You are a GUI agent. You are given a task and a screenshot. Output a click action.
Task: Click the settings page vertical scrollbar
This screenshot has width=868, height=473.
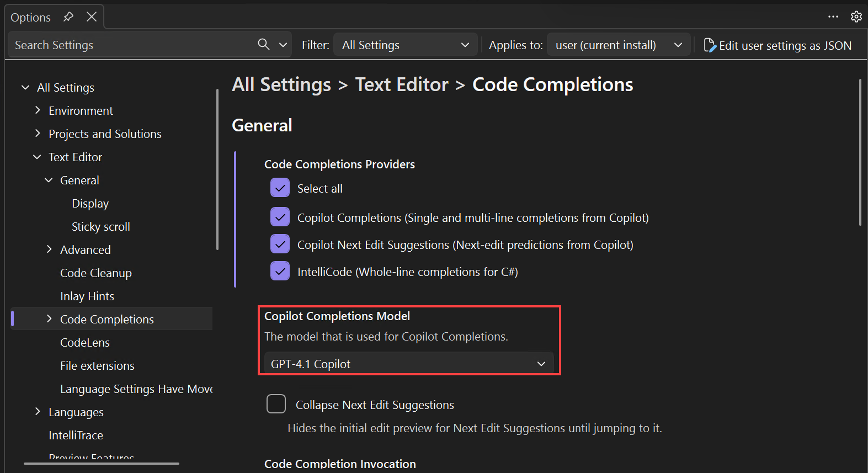pyautogui.click(x=860, y=152)
